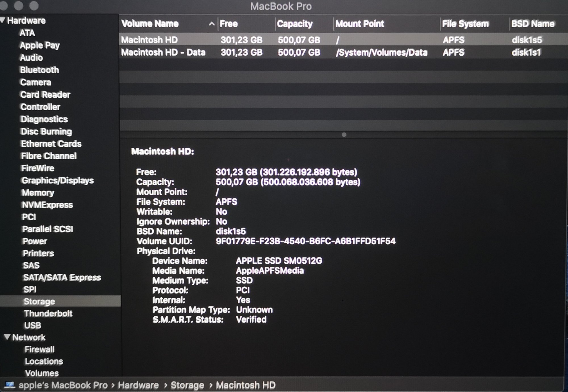Open Graphics/Displays in the sidebar
Screen dimensions: 568x392
(58, 180)
